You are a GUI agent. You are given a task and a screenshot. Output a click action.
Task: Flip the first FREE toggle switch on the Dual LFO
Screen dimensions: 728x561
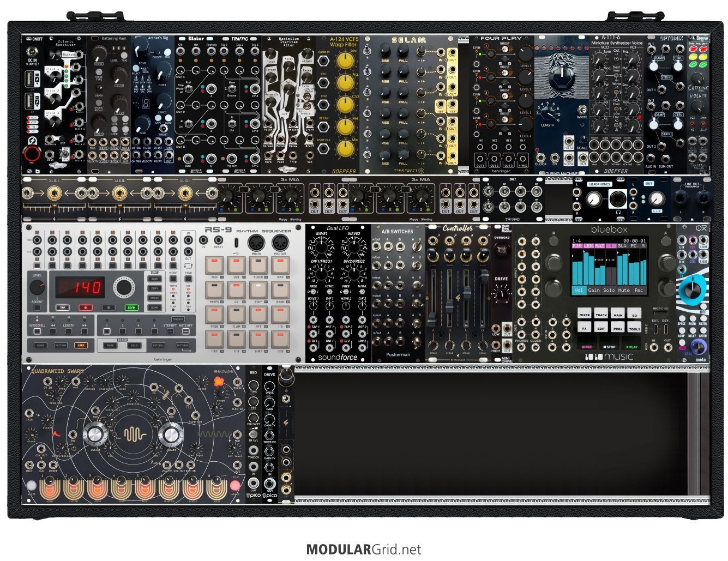click(x=313, y=292)
